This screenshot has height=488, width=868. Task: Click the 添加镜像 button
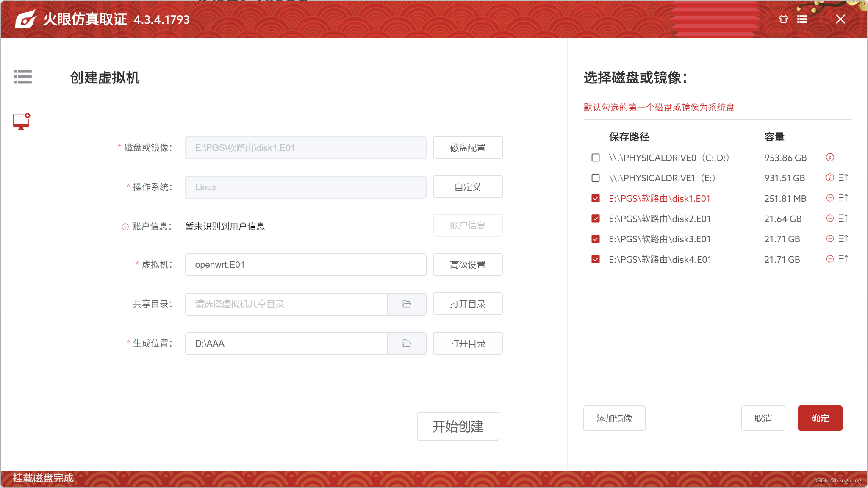click(614, 419)
